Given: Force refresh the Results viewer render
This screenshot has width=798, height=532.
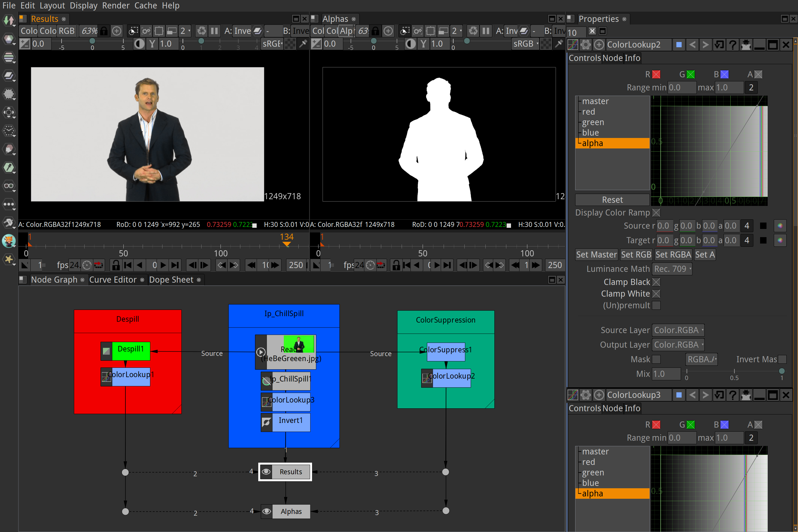Looking at the screenshot, I should (202, 31).
